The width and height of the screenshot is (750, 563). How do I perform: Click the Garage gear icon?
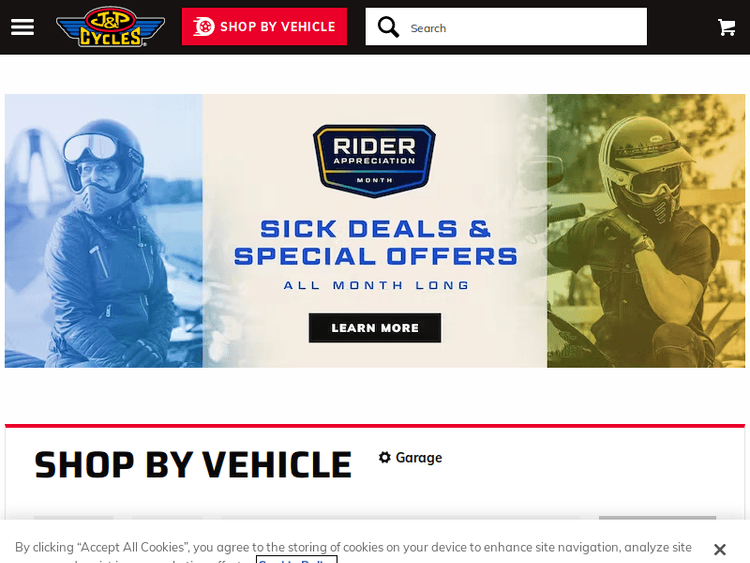tap(385, 457)
